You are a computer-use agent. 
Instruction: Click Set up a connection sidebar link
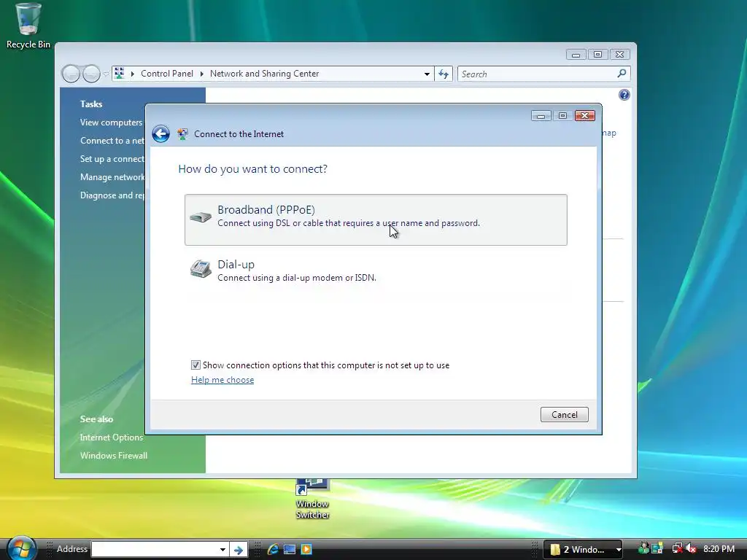pos(112,158)
